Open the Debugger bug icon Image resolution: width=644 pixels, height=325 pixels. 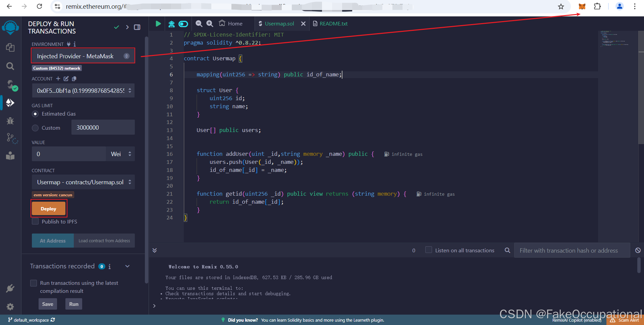pos(10,121)
